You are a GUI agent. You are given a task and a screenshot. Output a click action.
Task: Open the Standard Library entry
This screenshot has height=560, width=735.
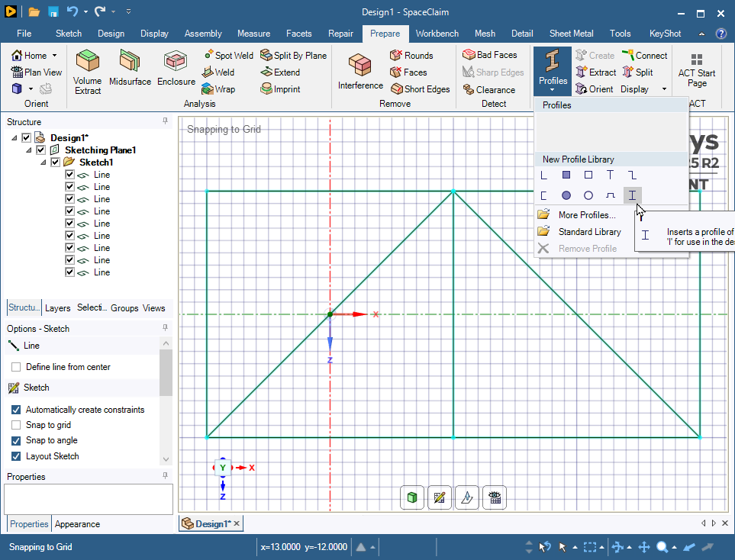(x=589, y=232)
